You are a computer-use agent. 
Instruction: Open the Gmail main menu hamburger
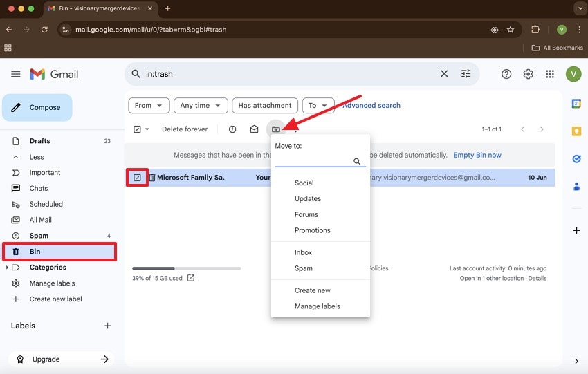pyautogui.click(x=16, y=74)
